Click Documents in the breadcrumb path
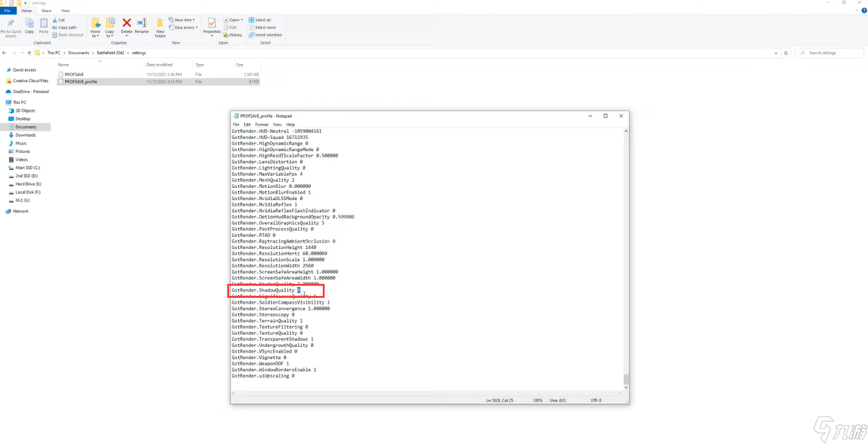The image size is (868, 447). coord(79,53)
